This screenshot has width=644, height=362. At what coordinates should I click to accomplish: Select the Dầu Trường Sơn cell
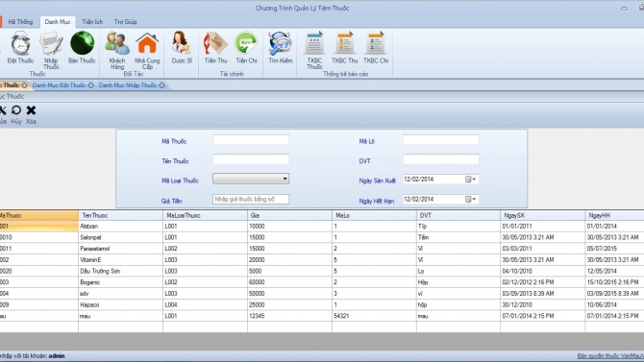tap(121, 272)
